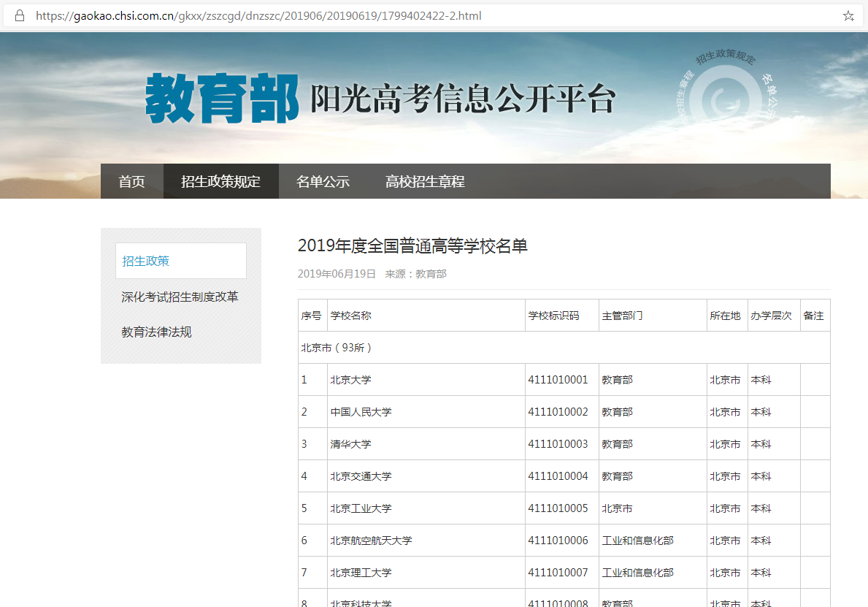Select the 北京交通大学 school name cell
Image resolution: width=868 pixels, height=607 pixels.
(426, 476)
